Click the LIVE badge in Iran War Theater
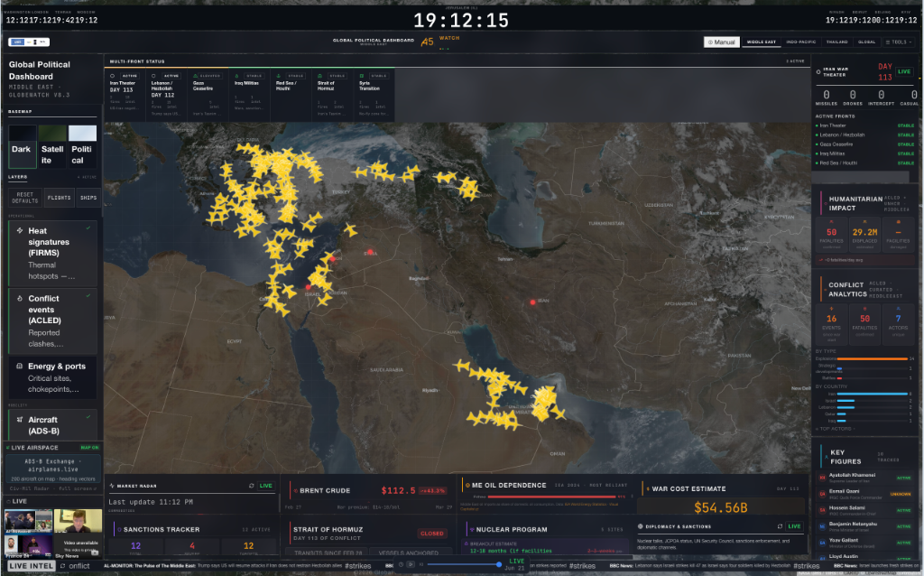 pyautogui.click(x=904, y=71)
